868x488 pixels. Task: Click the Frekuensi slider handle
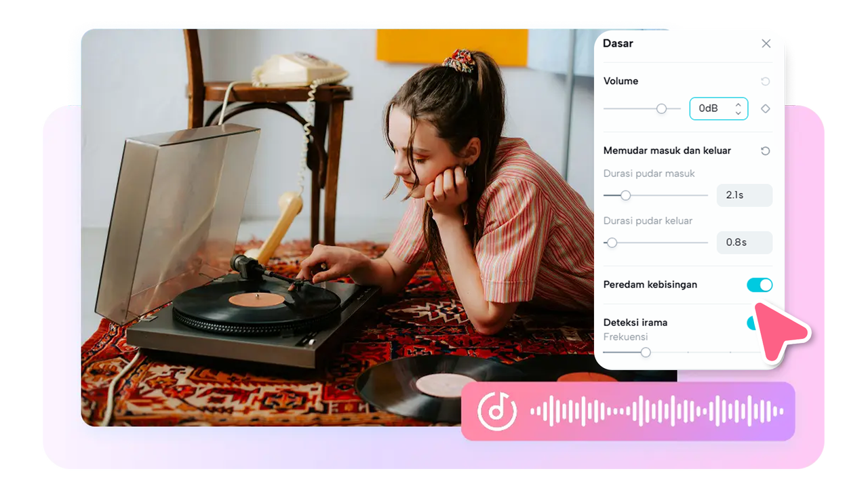tap(646, 352)
